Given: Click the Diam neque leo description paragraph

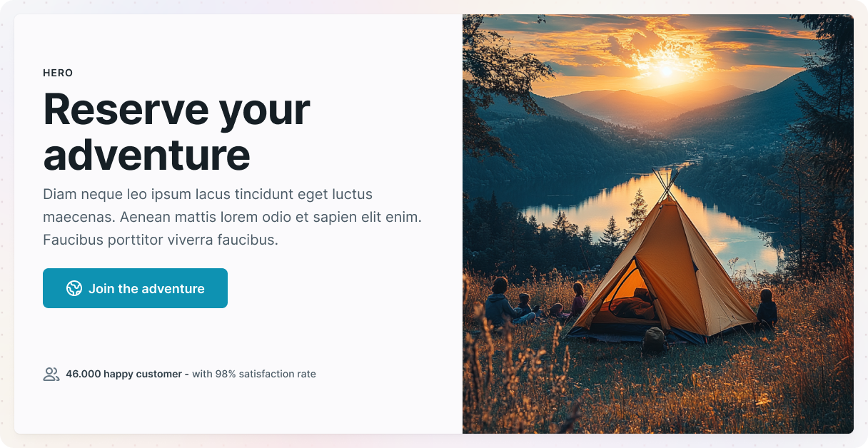Looking at the screenshot, I should click(232, 217).
